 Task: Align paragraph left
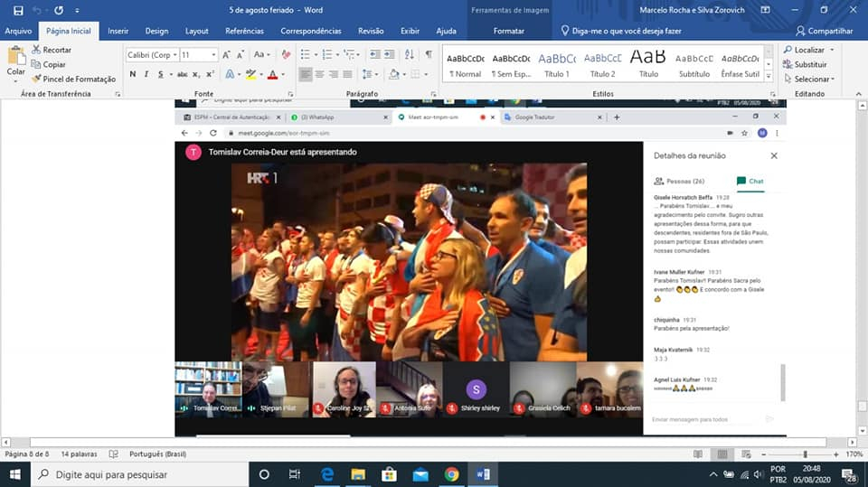click(x=305, y=74)
